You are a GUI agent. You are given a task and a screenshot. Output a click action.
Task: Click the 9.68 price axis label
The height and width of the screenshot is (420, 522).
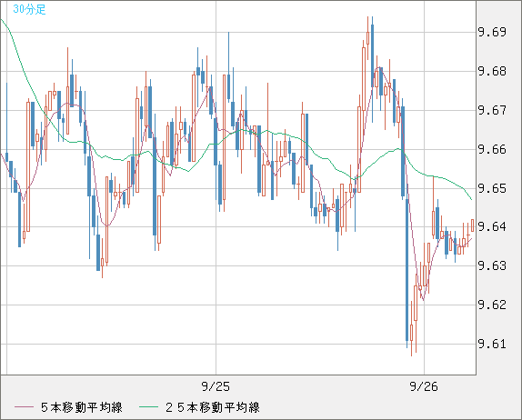(492, 71)
